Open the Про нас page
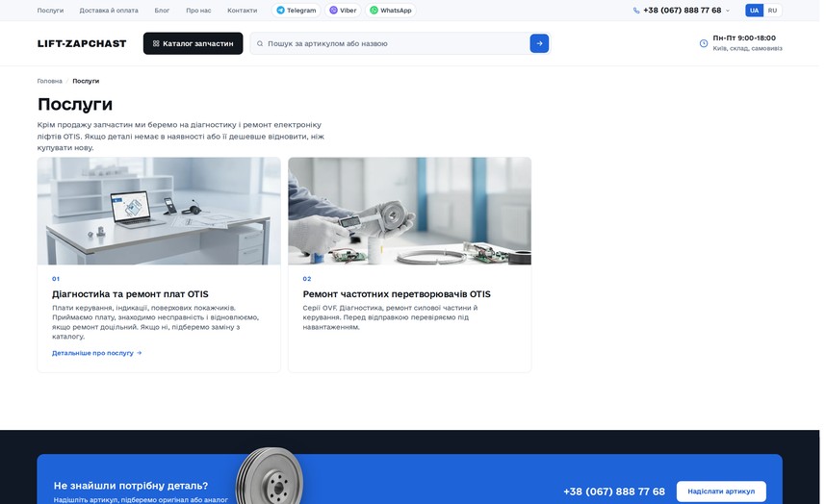The image size is (826, 504). 198,11
